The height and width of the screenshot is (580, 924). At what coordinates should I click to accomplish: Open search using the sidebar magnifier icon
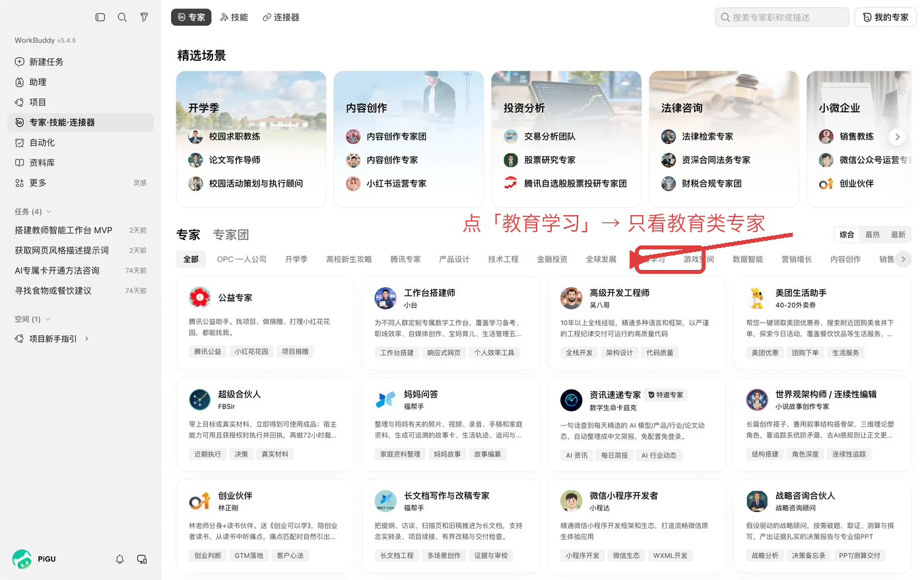[x=122, y=17]
